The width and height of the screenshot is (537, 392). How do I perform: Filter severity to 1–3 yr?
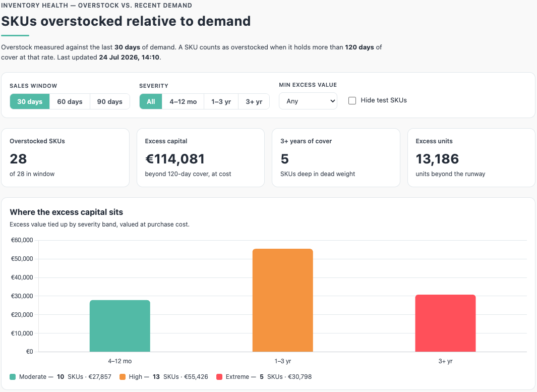pyautogui.click(x=221, y=101)
